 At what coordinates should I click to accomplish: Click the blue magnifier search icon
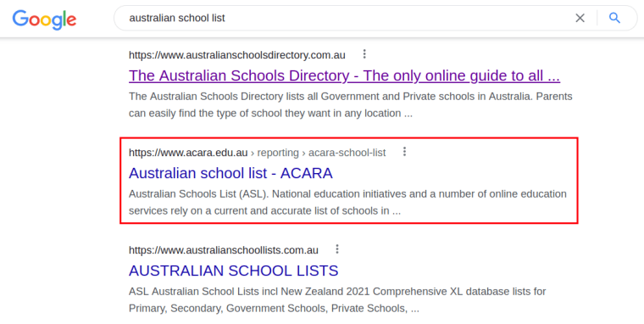[614, 18]
